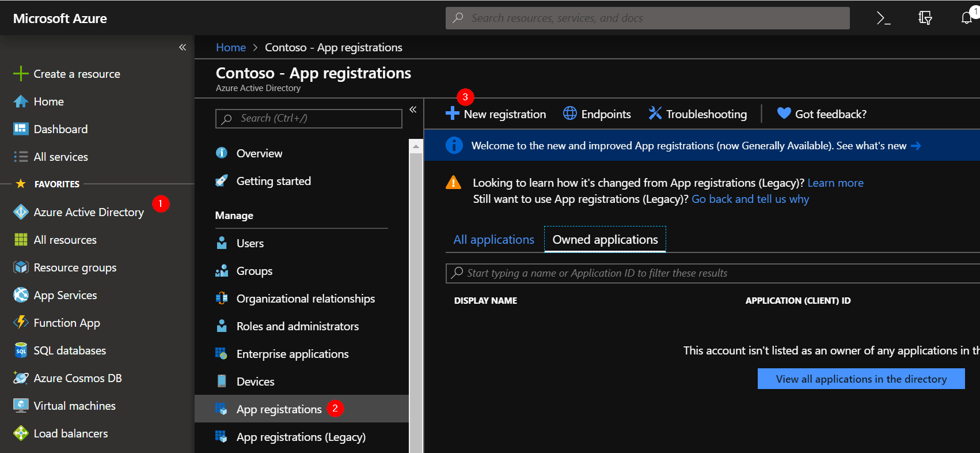Screen dimensions: 980x453
Task: Click the App Services globe icon
Action: pyautogui.click(x=21, y=295)
